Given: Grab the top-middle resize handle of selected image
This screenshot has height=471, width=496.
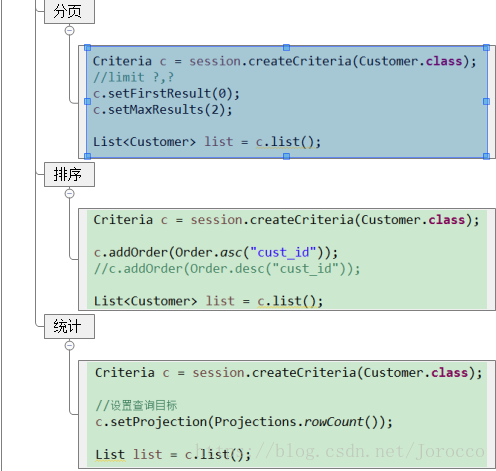Looking at the screenshot, I should (286, 48).
